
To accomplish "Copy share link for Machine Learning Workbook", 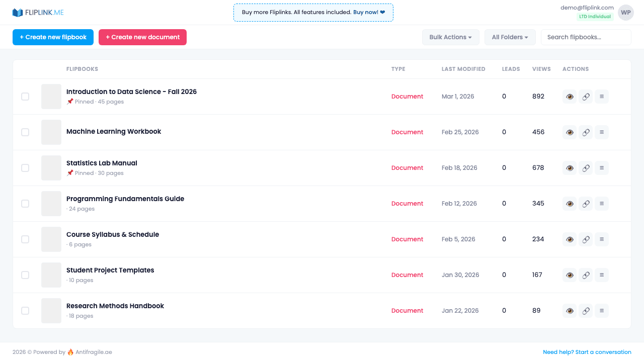I will [585, 132].
